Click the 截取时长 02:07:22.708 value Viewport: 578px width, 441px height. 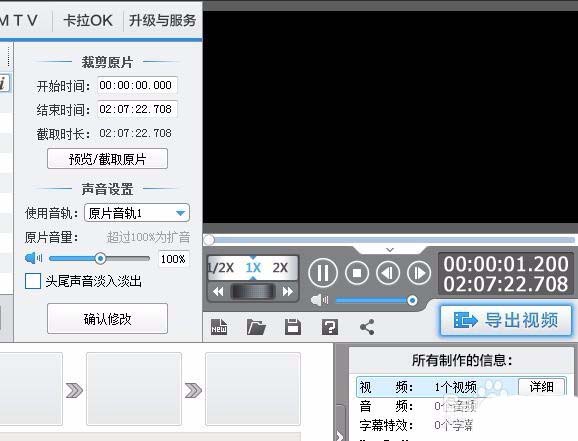[135, 133]
